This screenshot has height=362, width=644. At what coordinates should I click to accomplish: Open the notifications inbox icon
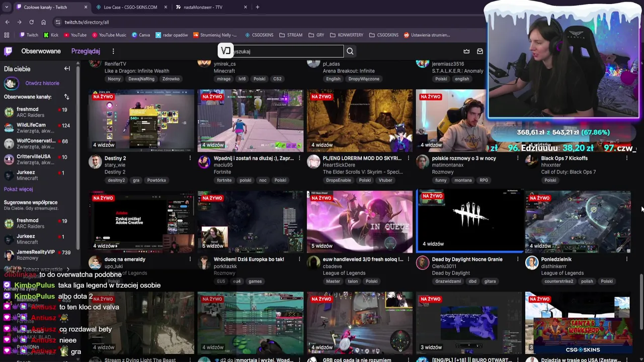pos(479,51)
